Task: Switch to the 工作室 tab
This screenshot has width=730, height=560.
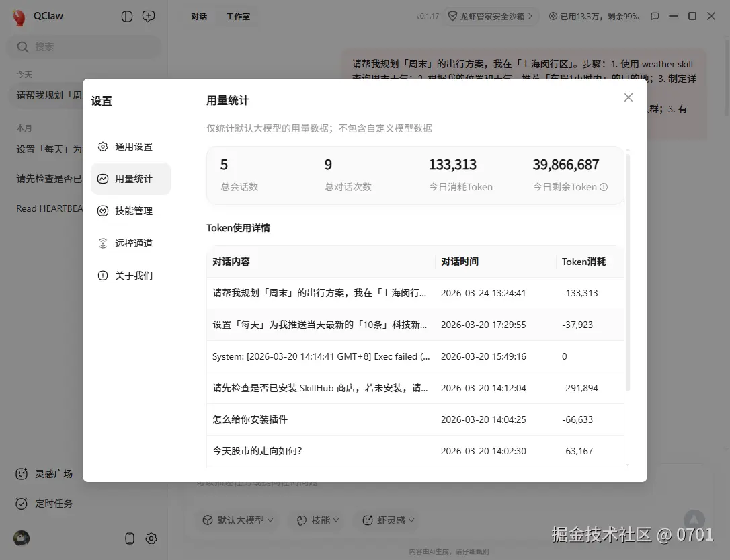Action: 239,16
